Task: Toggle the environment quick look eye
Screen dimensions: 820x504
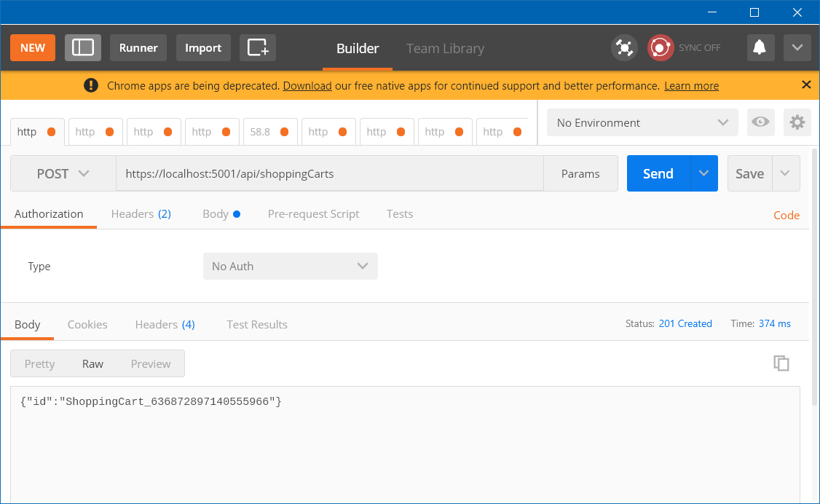Action: (x=760, y=122)
